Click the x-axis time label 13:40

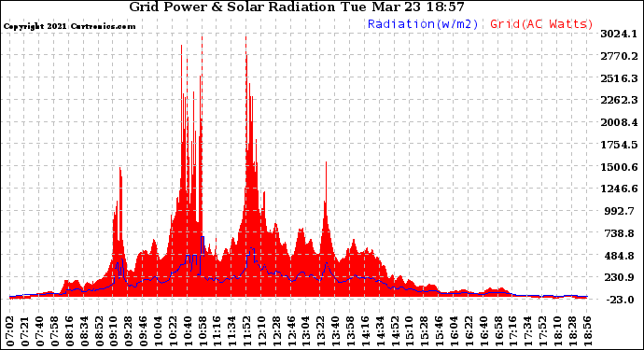tap(336, 331)
